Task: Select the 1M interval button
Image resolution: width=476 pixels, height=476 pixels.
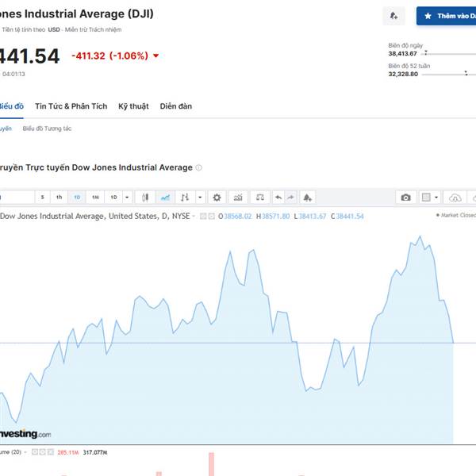Action: [x=95, y=198]
